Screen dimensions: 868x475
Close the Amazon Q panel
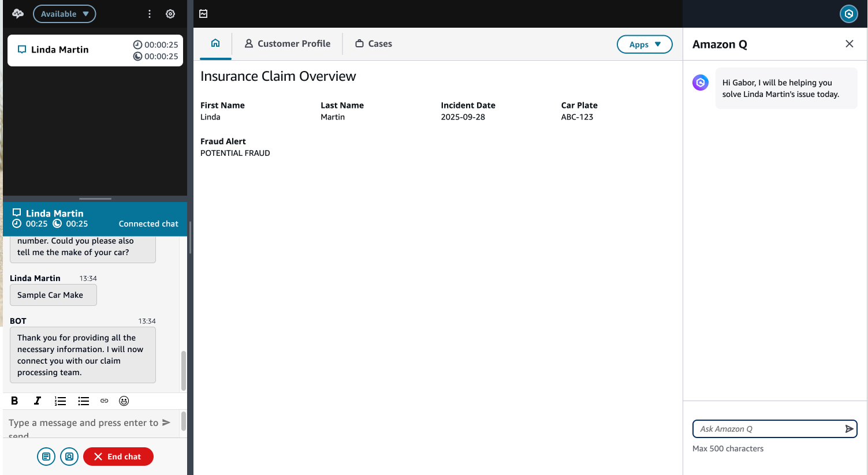[x=849, y=43]
